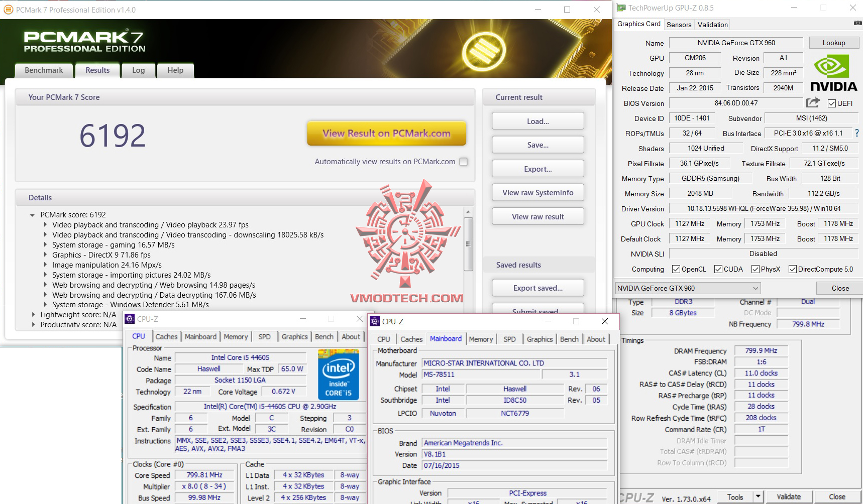The height and width of the screenshot is (504, 863).
Task: Expand the Video playback 23.97 fps row
Action: point(45,225)
